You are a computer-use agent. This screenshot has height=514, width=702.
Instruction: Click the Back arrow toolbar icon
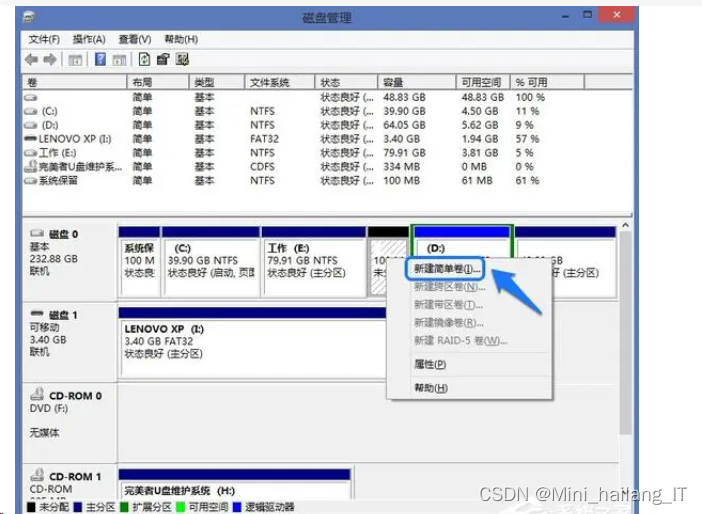(31, 59)
